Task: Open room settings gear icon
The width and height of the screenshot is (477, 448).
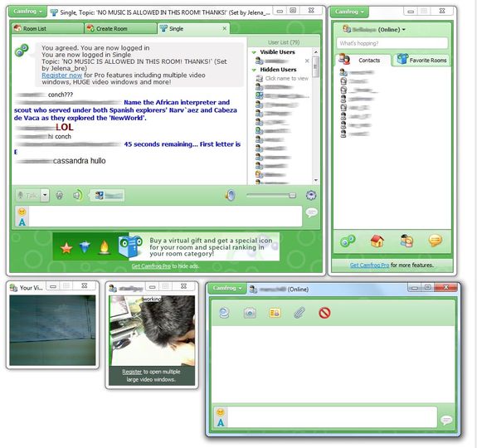Action: click(x=311, y=195)
